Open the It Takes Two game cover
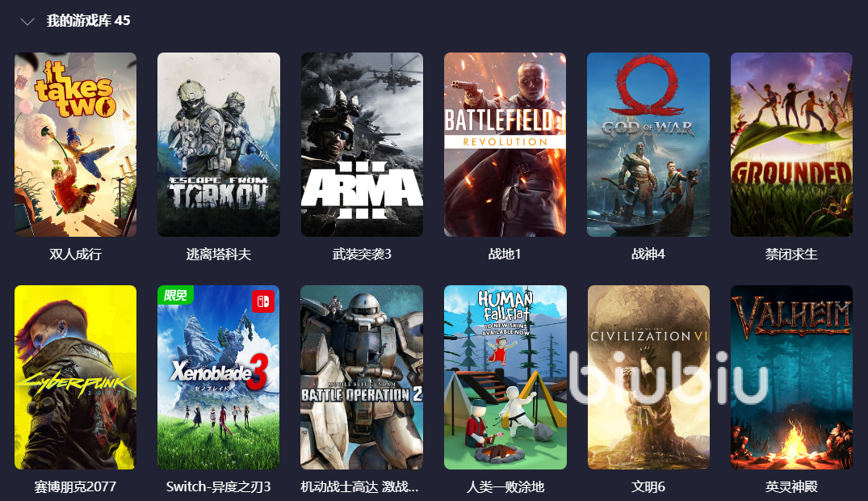 click(75, 145)
